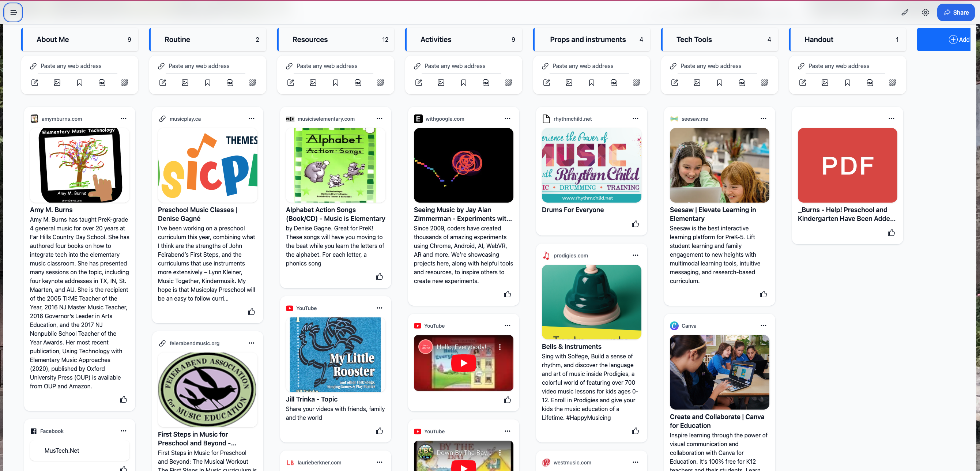Select the Activities column header
The width and height of the screenshot is (980, 471).
coord(464,39)
